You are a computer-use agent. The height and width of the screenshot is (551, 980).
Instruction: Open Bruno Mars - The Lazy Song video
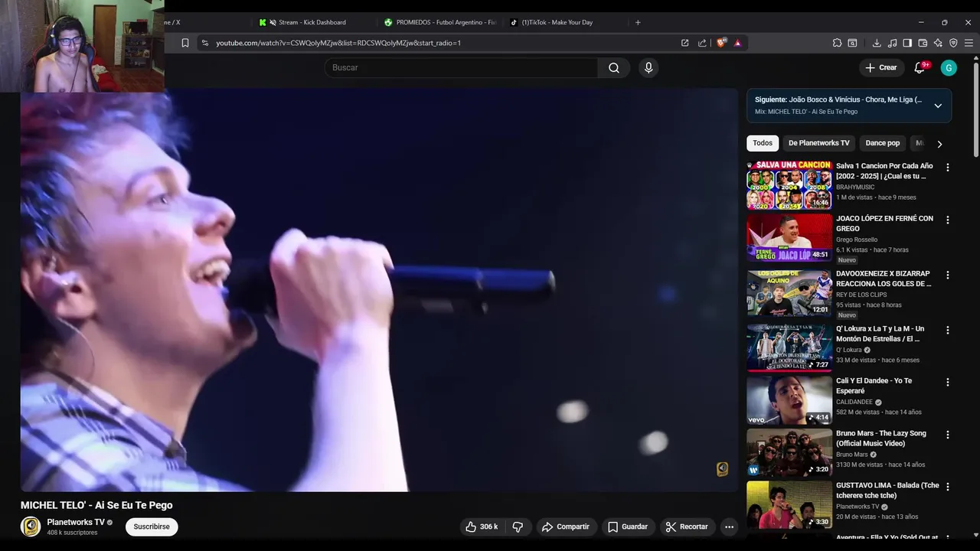point(789,452)
